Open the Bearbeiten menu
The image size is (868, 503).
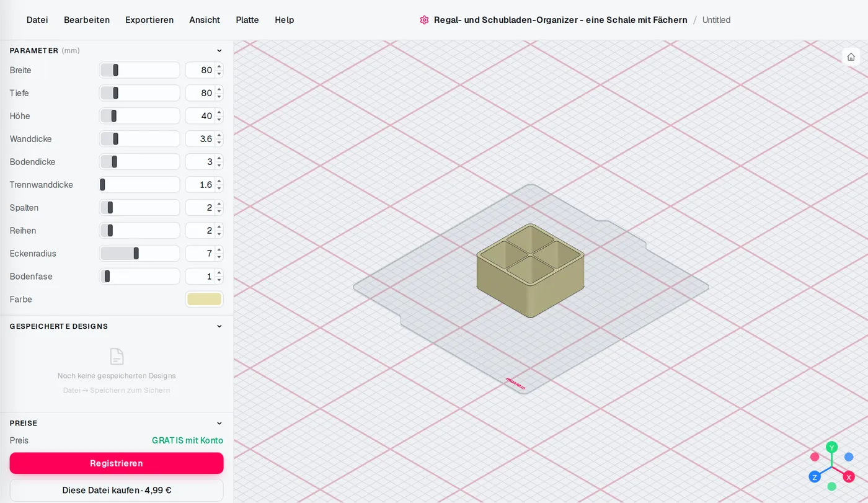click(87, 20)
